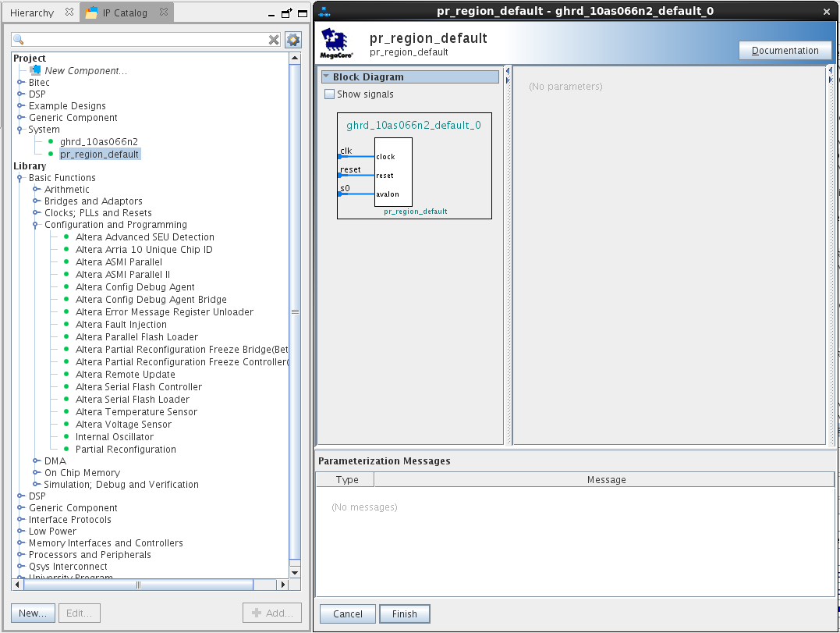Switch to the IP Catalog tab
840x633 pixels.
125,12
